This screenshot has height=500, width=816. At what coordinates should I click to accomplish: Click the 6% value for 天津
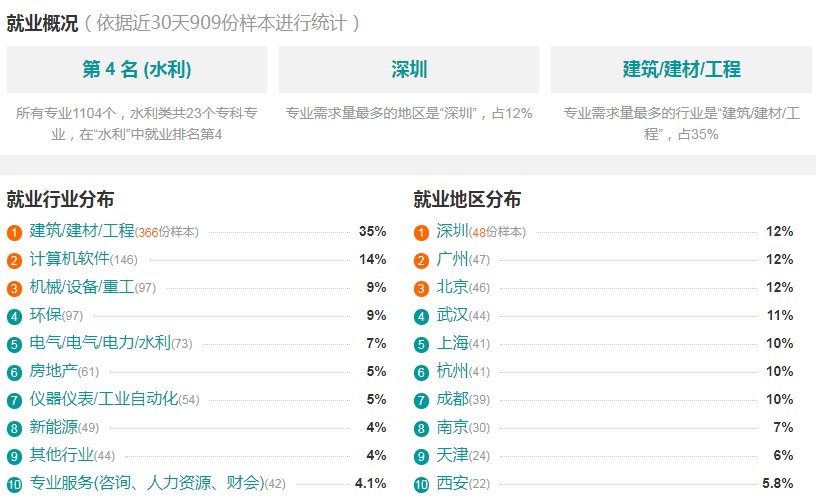783,456
